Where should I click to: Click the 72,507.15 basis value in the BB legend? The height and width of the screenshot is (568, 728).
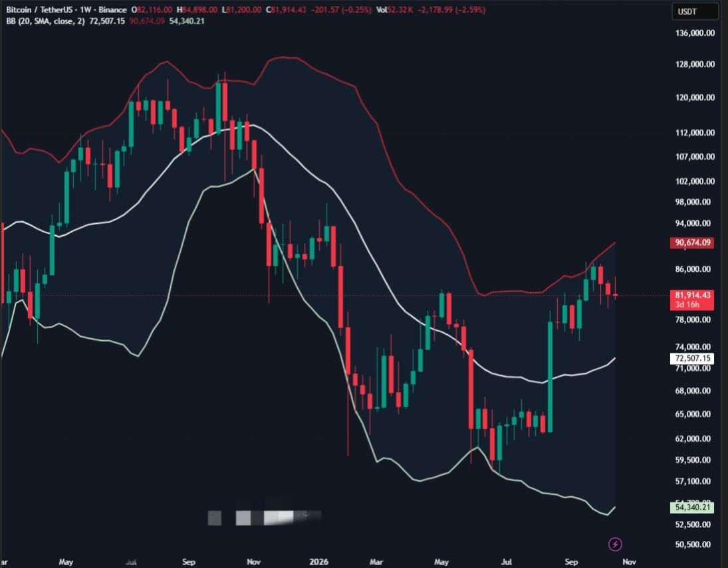click(x=107, y=21)
